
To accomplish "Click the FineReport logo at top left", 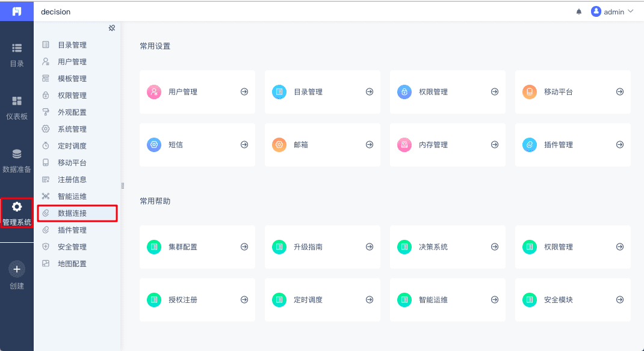I will 17,11.
